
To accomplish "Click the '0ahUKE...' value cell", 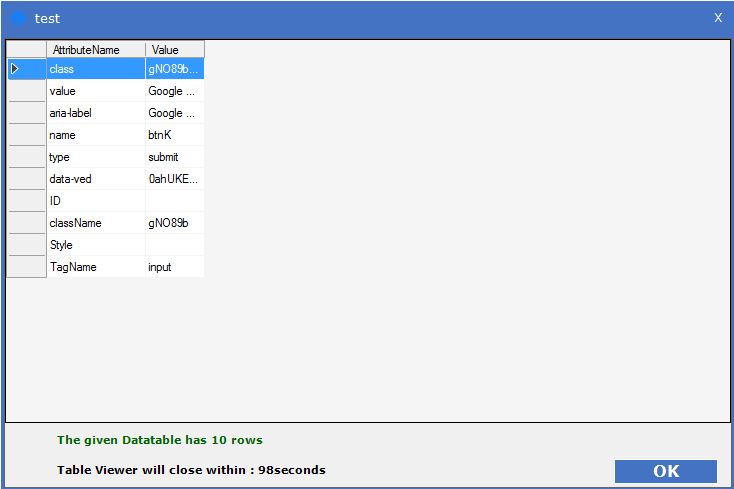I will (174, 179).
